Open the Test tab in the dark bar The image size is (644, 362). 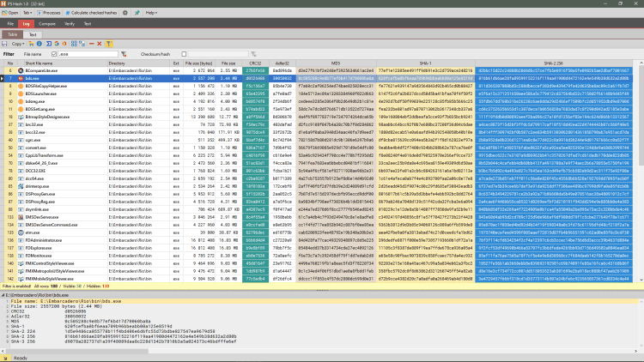88,24
